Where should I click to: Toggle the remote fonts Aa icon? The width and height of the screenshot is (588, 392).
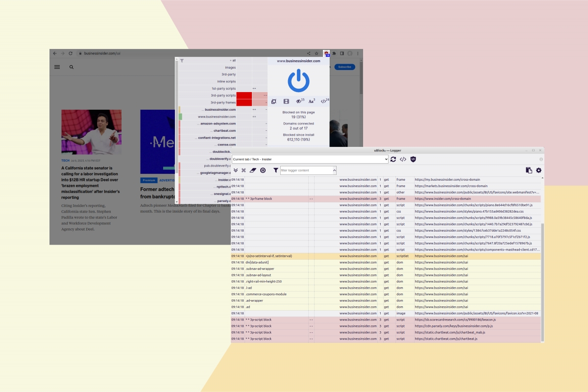coord(312,101)
